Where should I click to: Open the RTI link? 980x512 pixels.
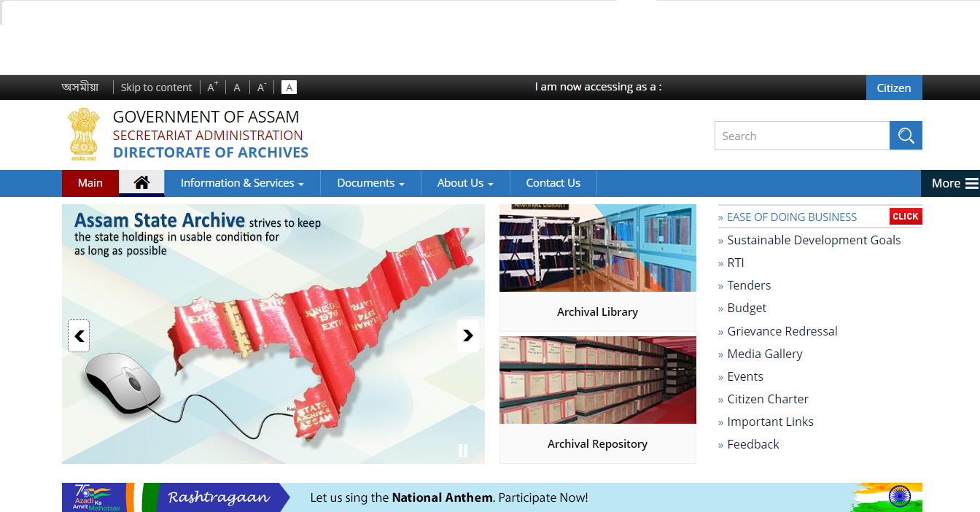[x=736, y=263]
